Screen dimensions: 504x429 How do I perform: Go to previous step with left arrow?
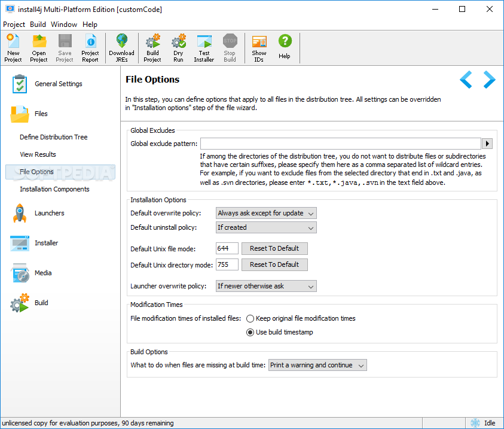pos(466,80)
